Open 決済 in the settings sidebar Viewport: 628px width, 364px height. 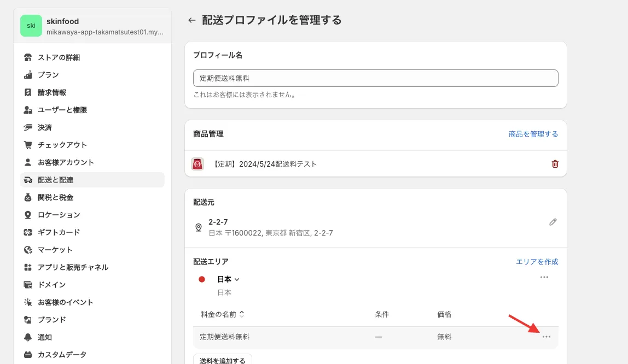45,127
